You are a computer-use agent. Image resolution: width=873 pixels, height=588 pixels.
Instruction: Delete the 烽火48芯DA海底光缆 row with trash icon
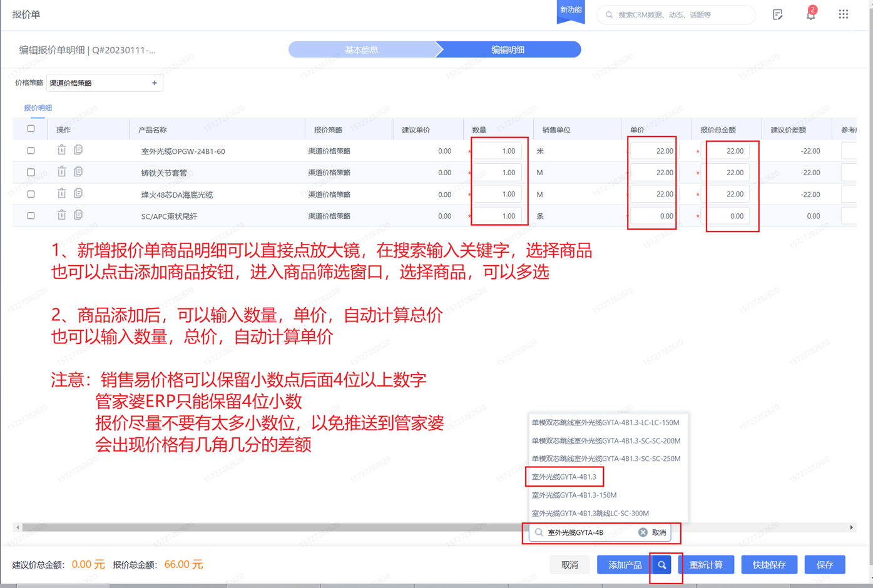(61, 194)
